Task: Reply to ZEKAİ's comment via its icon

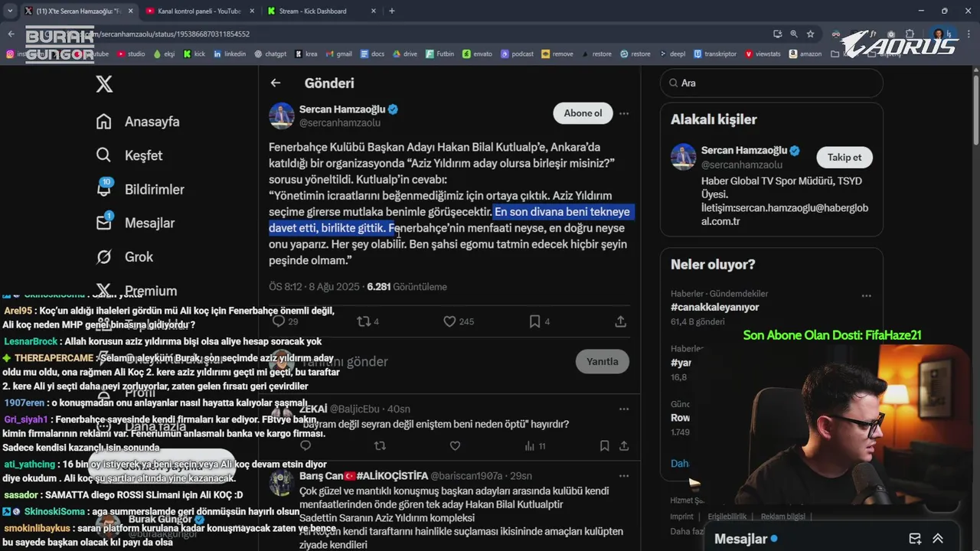Action: 305,445
